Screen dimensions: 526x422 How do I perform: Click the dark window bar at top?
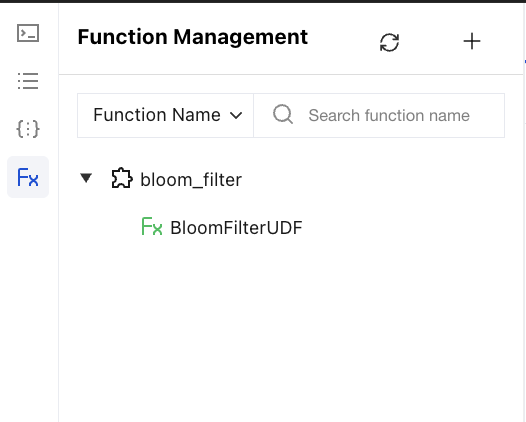(x=263, y=1)
